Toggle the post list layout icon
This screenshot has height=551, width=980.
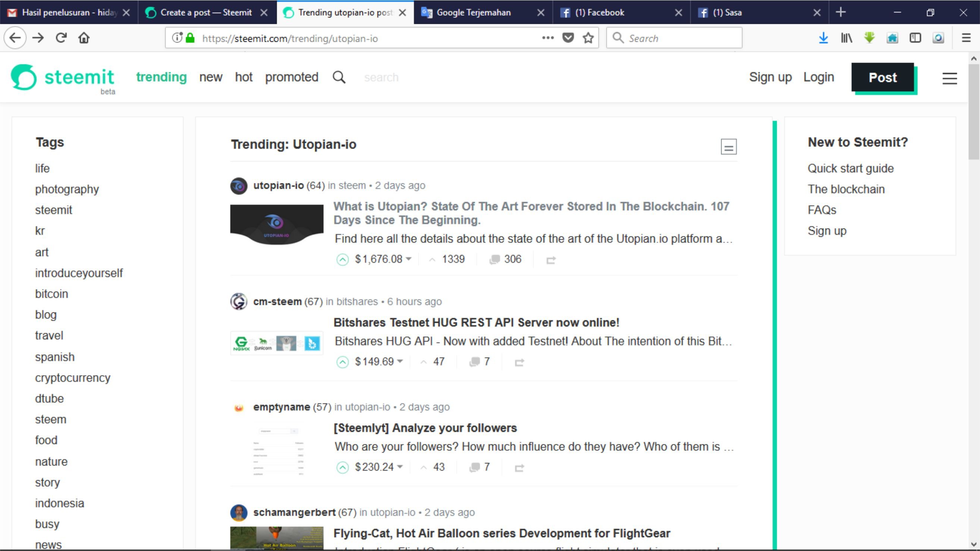click(729, 147)
